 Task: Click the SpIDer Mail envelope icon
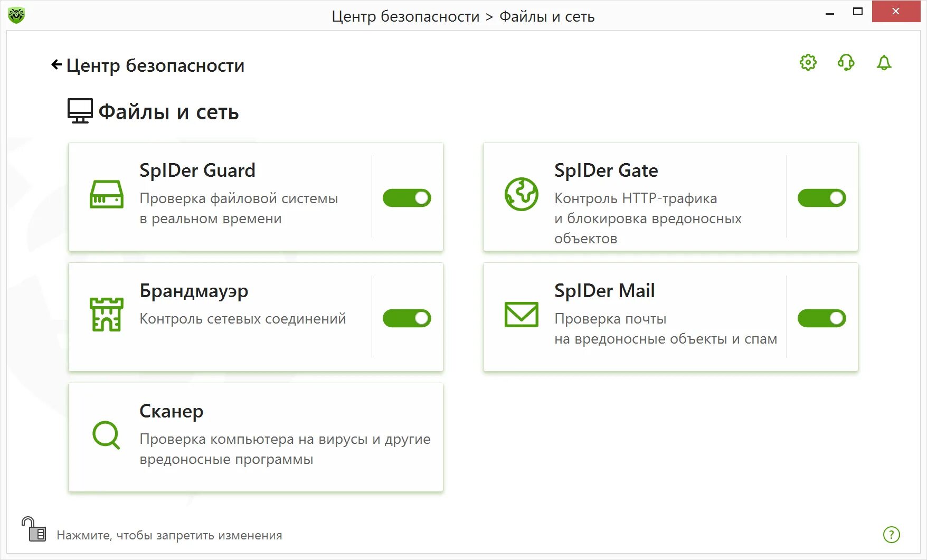521,315
